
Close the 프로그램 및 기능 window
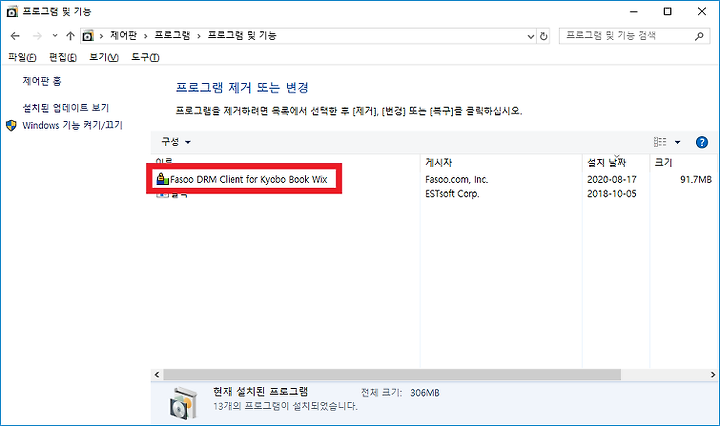(702, 11)
